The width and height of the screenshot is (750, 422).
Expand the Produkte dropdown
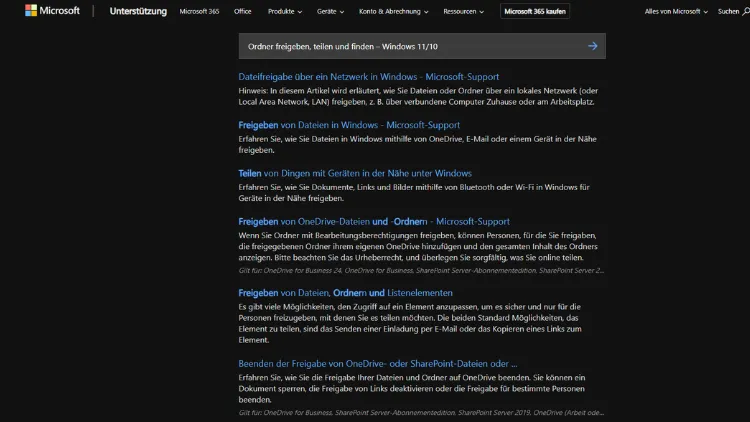click(285, 11)
